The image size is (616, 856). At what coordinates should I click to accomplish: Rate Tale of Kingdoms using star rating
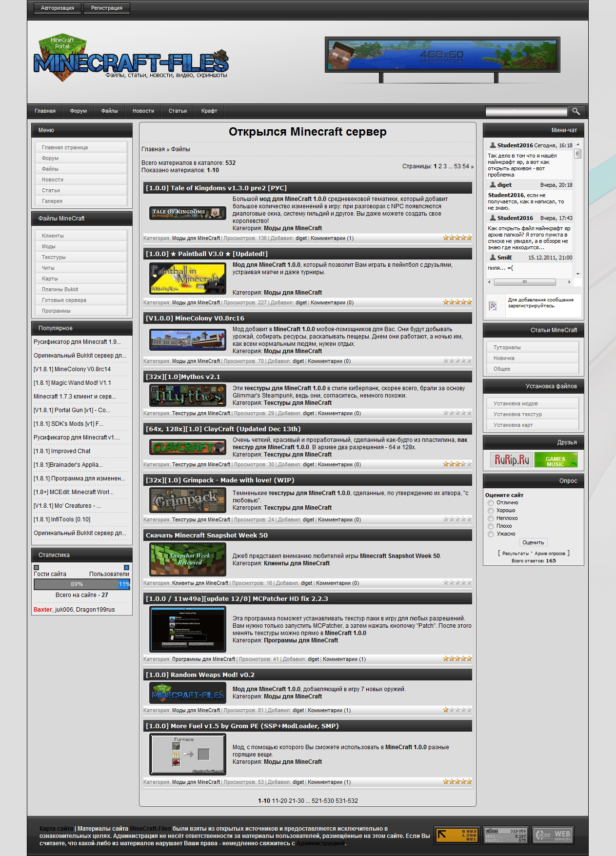[x=457, y=238]
